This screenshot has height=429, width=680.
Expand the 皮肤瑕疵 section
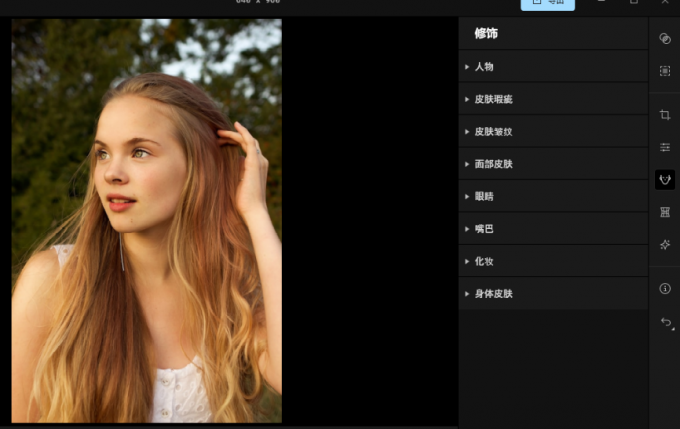pos(553,99)
